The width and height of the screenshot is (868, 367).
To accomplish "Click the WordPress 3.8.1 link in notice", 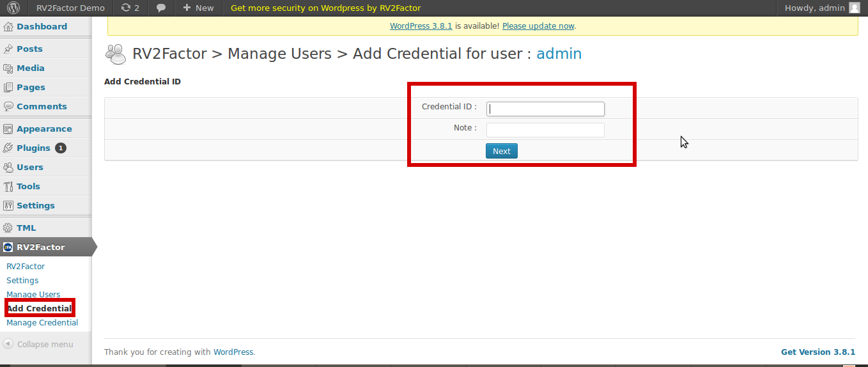I will (421, 26).
